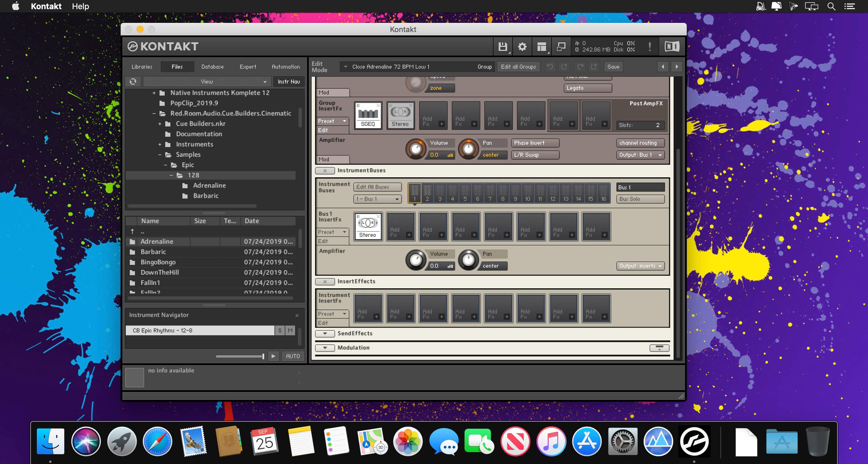This screenshot has width=868, height=464.
Task: Toggle Bus Solo
Action: coord(640,199)
